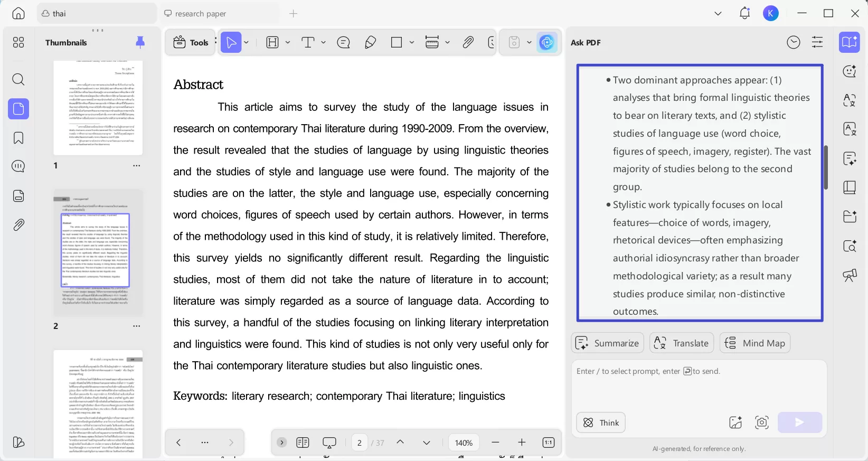Choose the Select cursor tool

(231, 42)
